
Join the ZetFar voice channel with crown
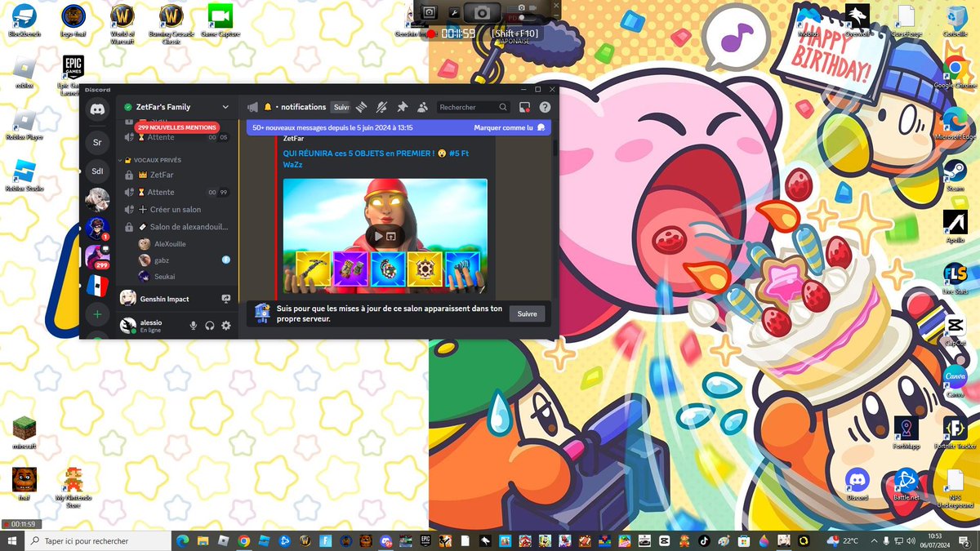click(176, 175)
